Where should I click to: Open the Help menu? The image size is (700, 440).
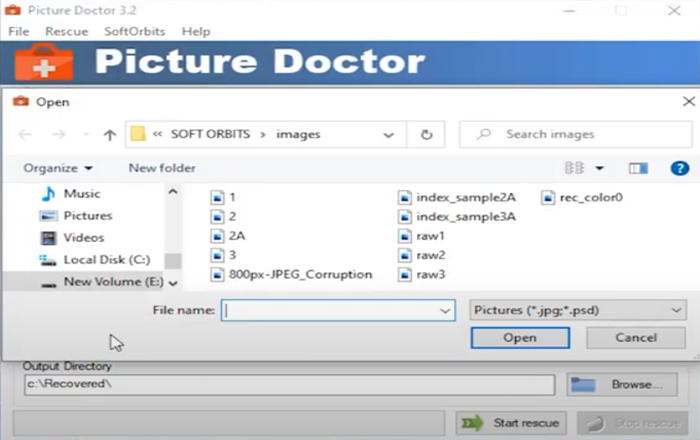[196, 32]
